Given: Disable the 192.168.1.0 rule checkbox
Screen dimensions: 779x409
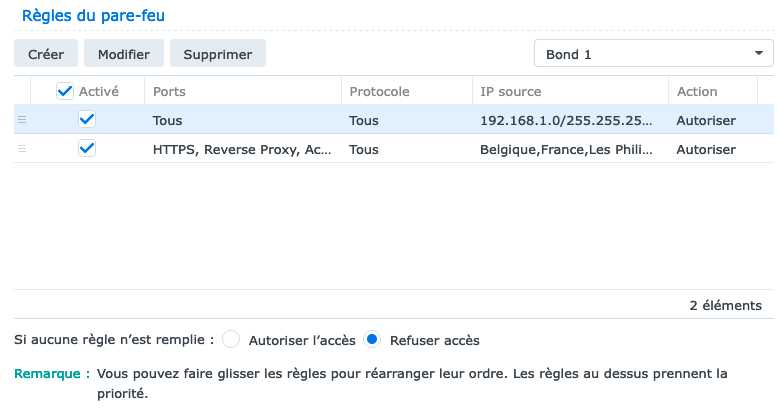Looking at the screenshot, I should point(87,120).
